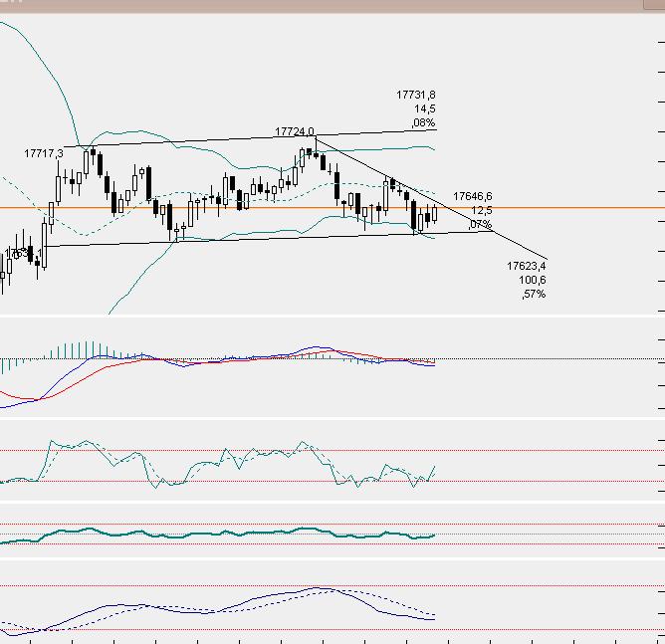The height and width of the screenshot is (644, 665).
Task: Click the 17731,8 price label
Action: click(x=416, y=95)
